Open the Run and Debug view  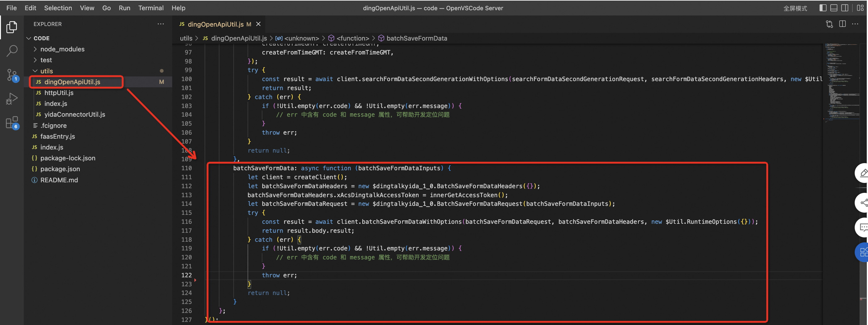tap(12, 99)
